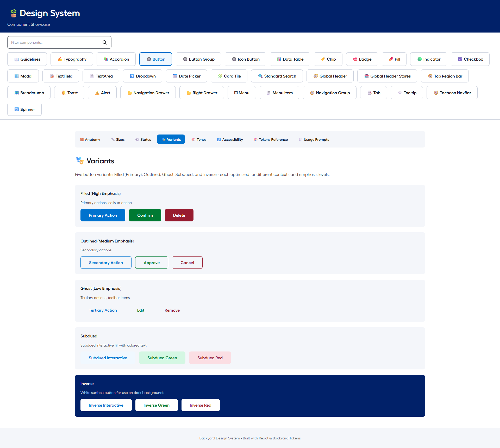The image size is (500, 448).
Task: Select the Navigation Drawer component
Action: [x=148, y=93]
